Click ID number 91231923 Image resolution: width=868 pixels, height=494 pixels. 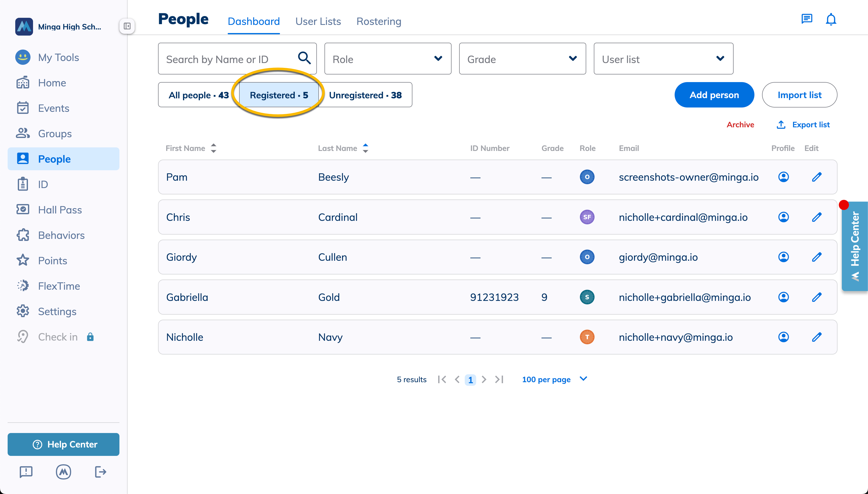[494, 297]
